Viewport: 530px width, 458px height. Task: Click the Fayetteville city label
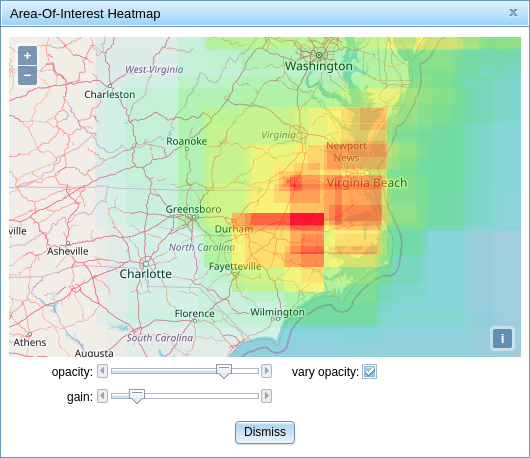click(235, 266)
